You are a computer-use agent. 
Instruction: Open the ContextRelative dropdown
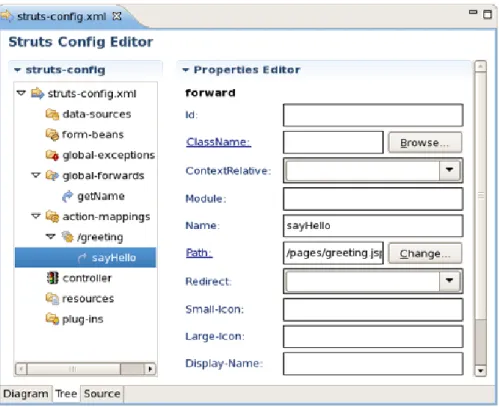tap(449, 170)
